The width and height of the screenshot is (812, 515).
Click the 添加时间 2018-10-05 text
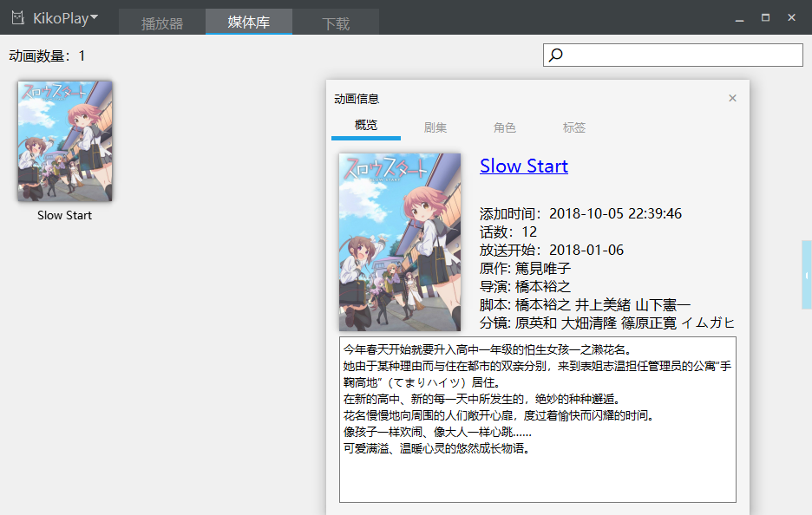tap(580, 214)
